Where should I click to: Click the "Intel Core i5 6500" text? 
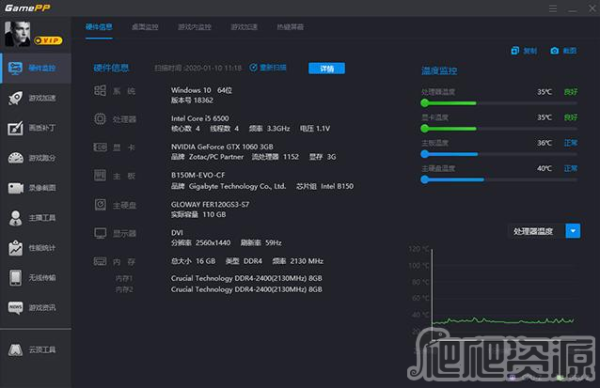[x=200, y=119]
